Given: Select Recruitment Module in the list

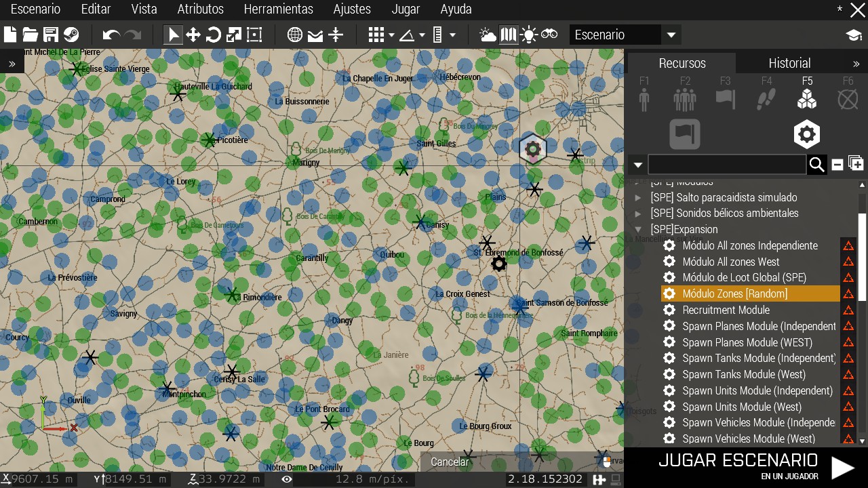Looking at the screenshot, I should click(751, 310).
